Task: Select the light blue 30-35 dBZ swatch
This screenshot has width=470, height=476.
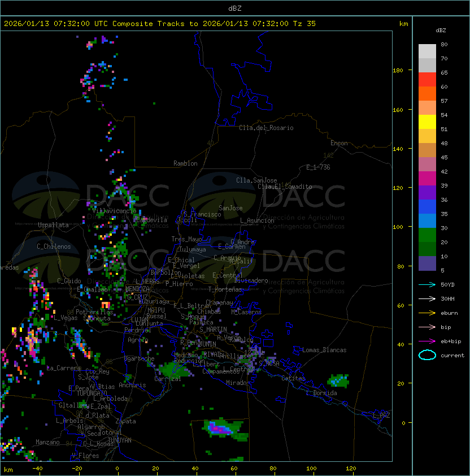Action: click(427, 221)
